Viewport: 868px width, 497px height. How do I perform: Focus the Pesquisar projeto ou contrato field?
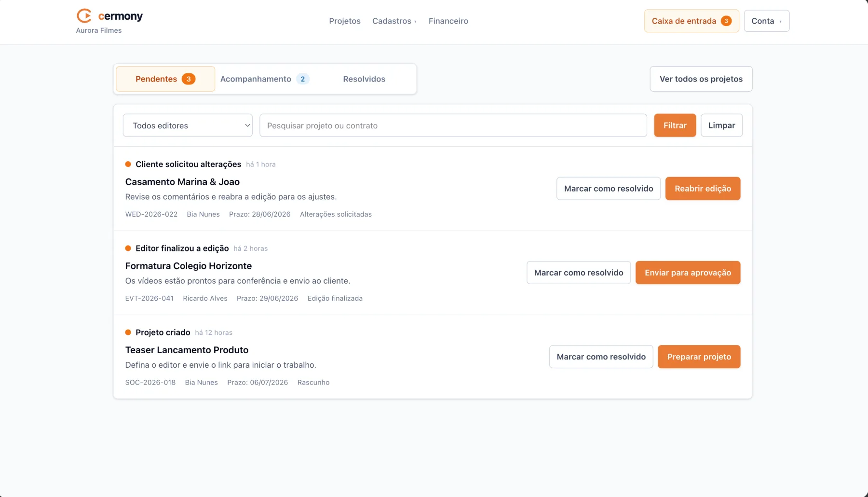click(453, 125)
